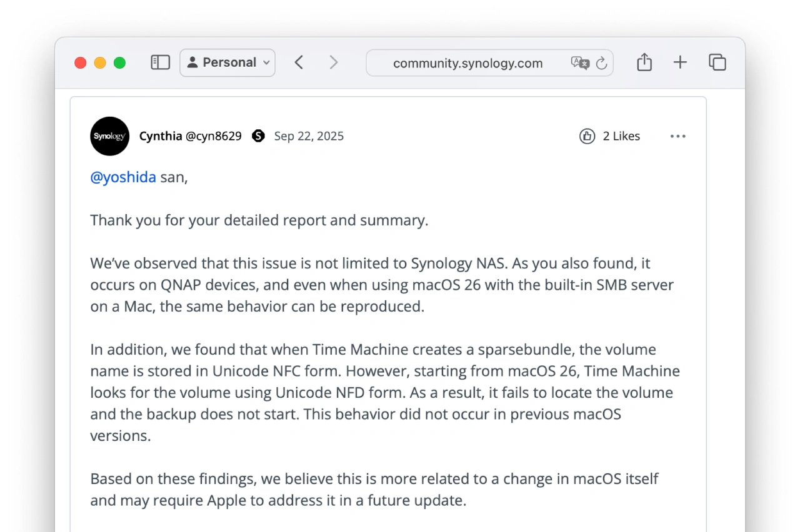Minimize the Safari window
The image size is (800, 532).
(x=100, y=62)
